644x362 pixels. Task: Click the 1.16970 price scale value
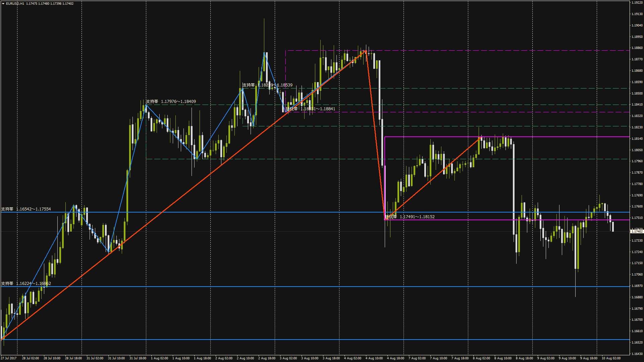click(637, 286)
